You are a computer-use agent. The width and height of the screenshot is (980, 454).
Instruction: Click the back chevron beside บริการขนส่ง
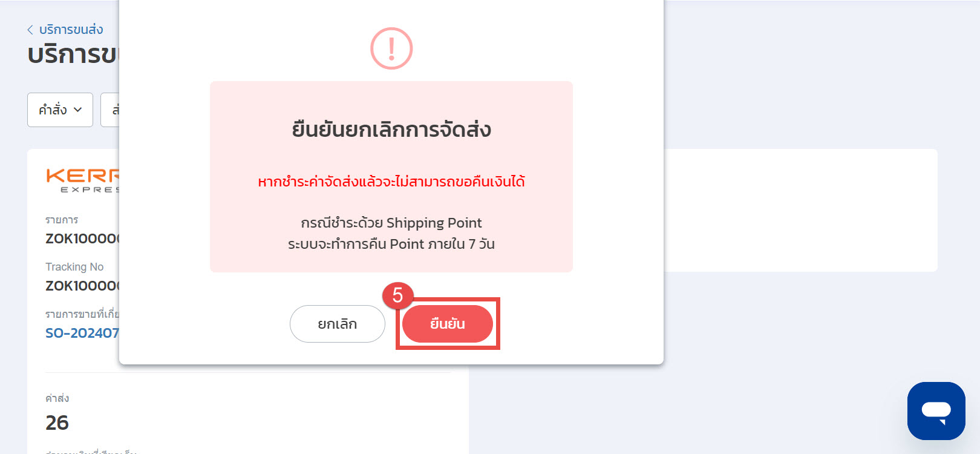click(30, 30)
